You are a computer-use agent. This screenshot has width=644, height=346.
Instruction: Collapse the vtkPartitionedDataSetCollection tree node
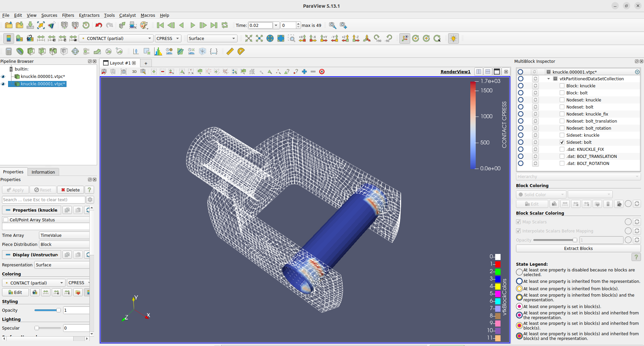click(x=548, y=79)
